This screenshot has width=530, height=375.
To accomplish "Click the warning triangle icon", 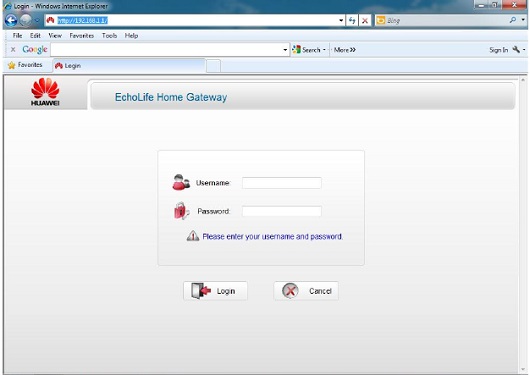I will coord(193,236).
